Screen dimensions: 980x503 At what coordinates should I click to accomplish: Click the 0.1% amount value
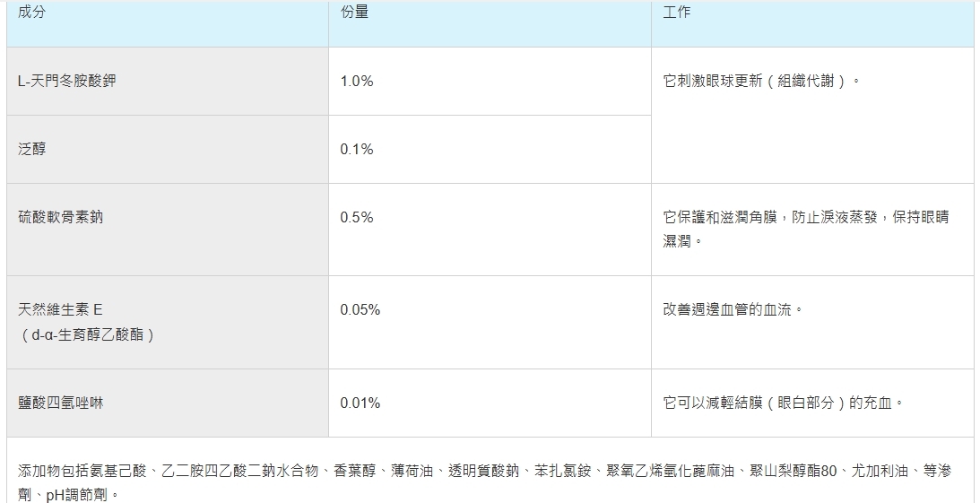357,150
